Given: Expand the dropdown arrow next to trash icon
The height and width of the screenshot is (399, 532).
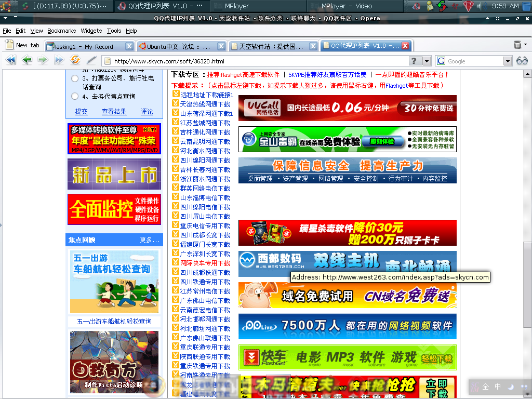Looking at the screenshot, I should [526, 45].
